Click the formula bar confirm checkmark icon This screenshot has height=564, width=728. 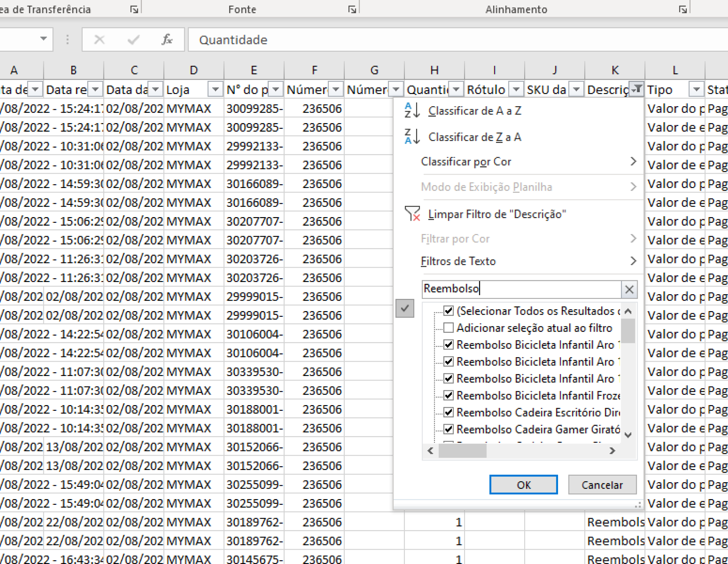(133, 40)
